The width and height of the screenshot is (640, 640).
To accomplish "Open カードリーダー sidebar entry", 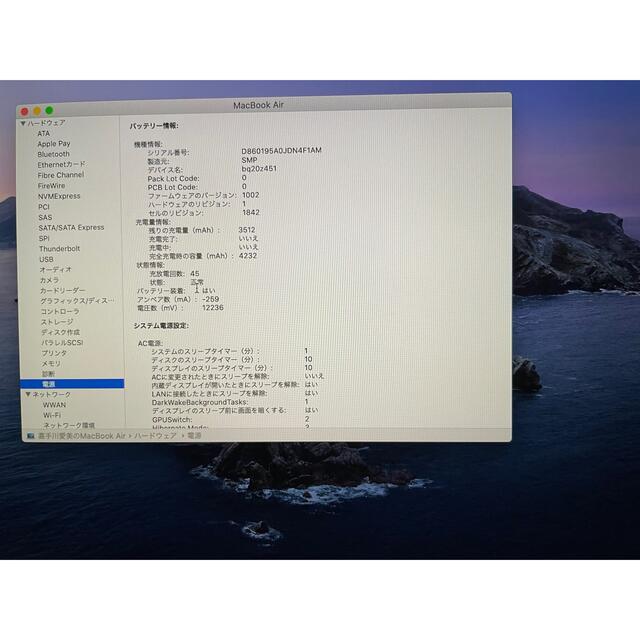I will tap(62, 291).
